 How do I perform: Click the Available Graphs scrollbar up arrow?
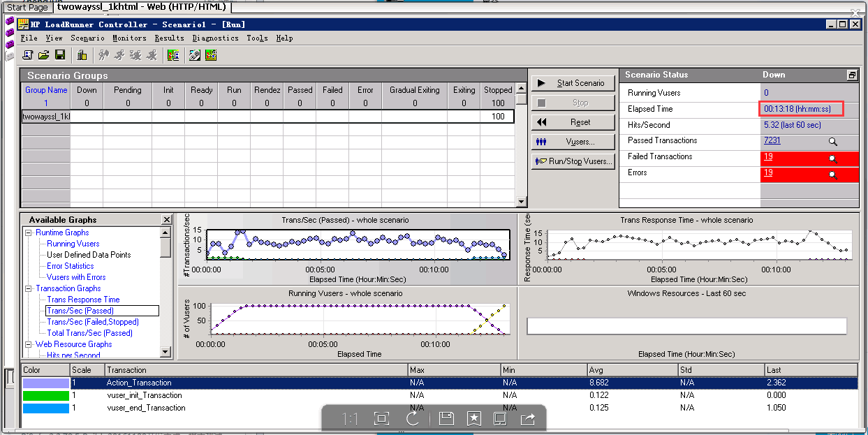(x=165, y=233)
